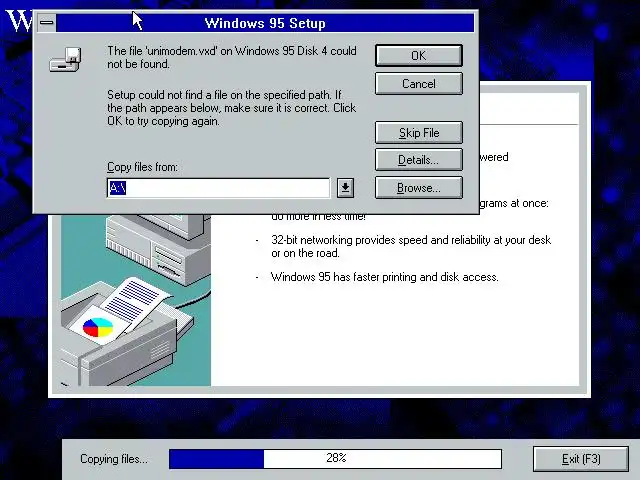Image resolution: width=640 pixels, height=480 pixels.
Task: Open the Details... button
Action: [419, 160]
